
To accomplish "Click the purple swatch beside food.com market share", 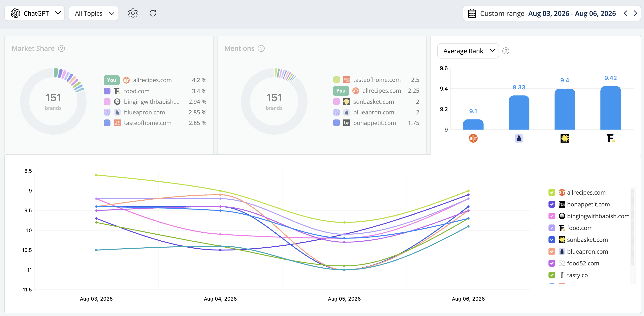I will coord(107,91).
